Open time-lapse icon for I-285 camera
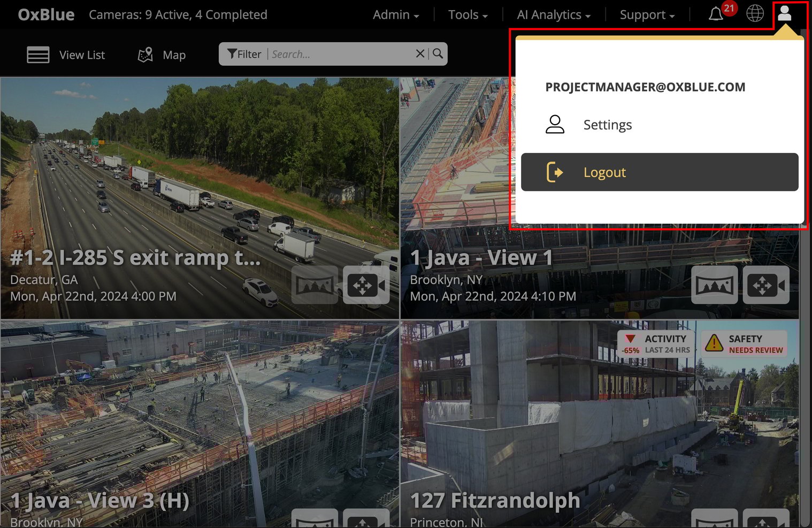 (x=315, y=285)
